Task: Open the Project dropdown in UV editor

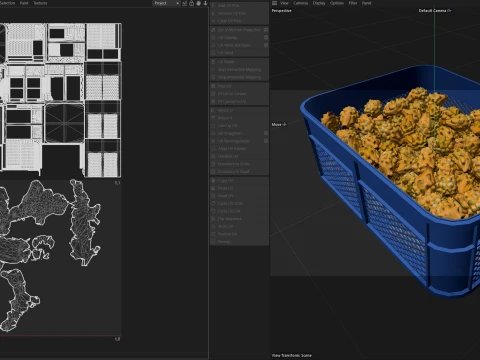Action: (166, 3)
